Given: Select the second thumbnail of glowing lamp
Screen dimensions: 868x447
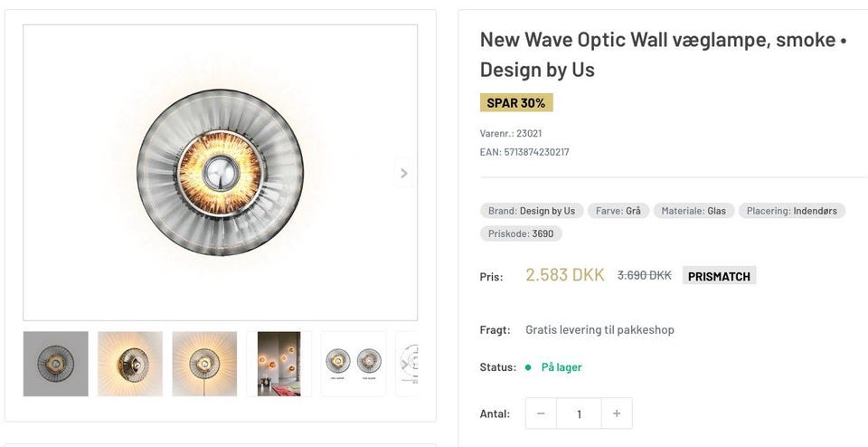Looking at the screenshot, I should [130, 364].
